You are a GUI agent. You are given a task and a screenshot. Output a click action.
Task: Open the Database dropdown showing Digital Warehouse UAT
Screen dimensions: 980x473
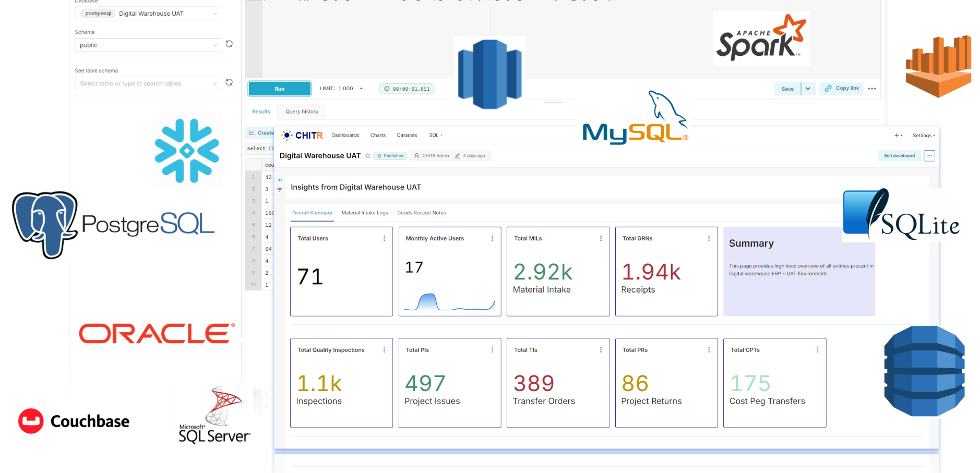[149, 14]
